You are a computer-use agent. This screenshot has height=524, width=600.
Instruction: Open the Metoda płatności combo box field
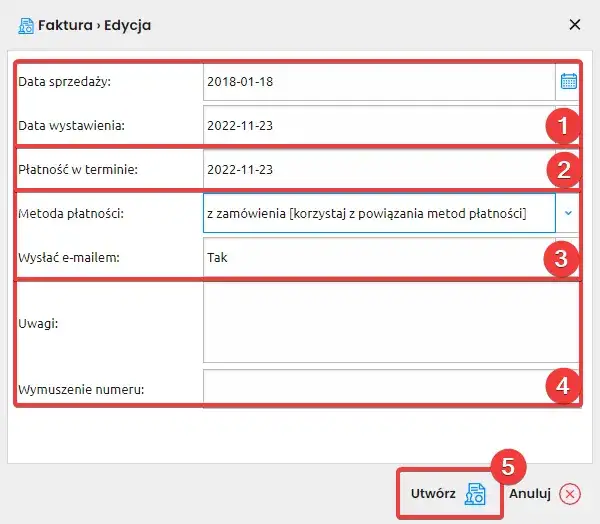click(x=379, y=213)
